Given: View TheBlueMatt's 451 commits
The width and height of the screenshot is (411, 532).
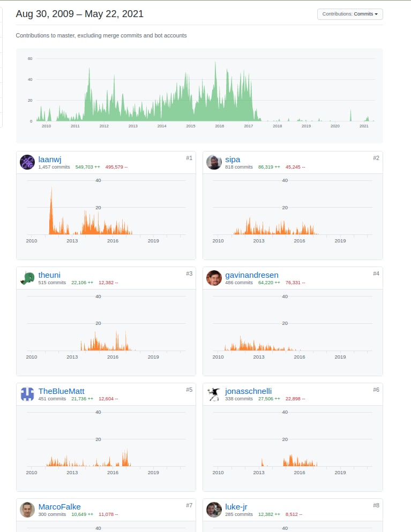Looking at the screenshot, I should 52,399.
